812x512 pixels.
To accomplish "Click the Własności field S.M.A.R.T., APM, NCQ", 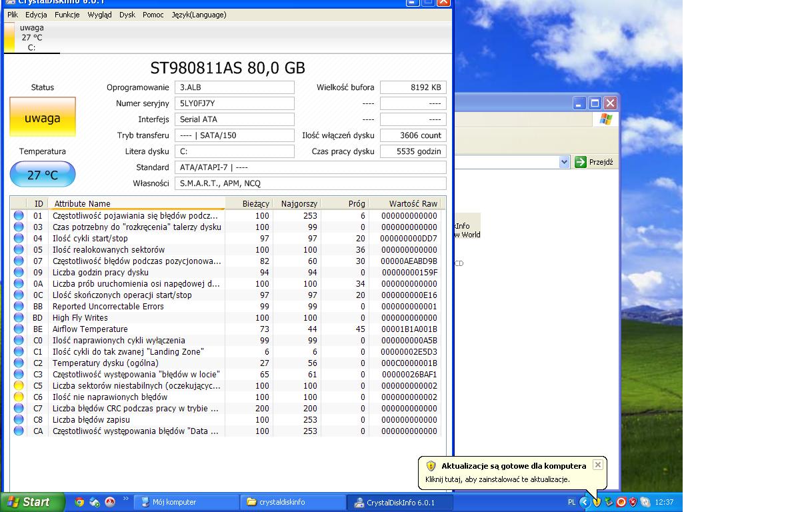I will [311, 183].
